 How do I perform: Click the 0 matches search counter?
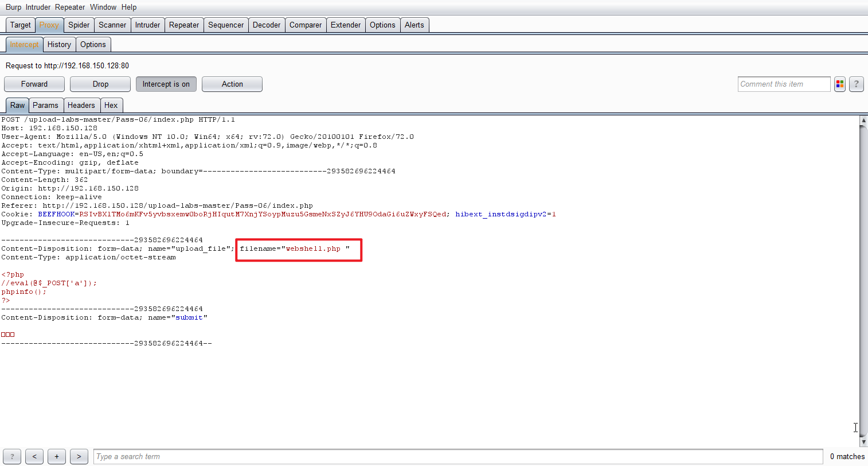847,456
